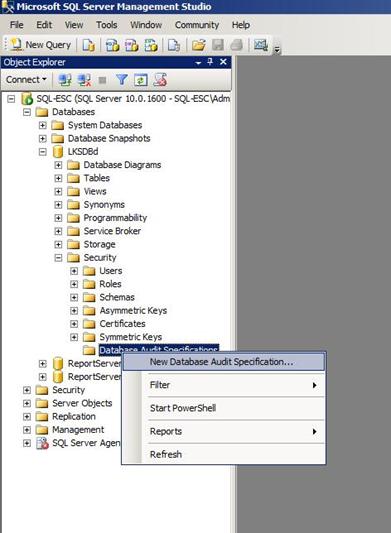Toggle the Object Explorer auto-hide pin
391x533 pixels.
click(x=210, y=62)
